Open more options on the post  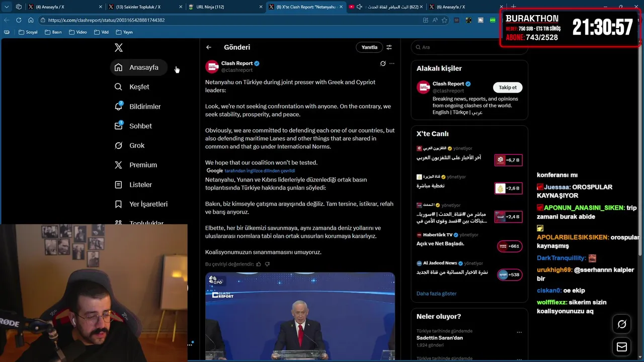392,64
